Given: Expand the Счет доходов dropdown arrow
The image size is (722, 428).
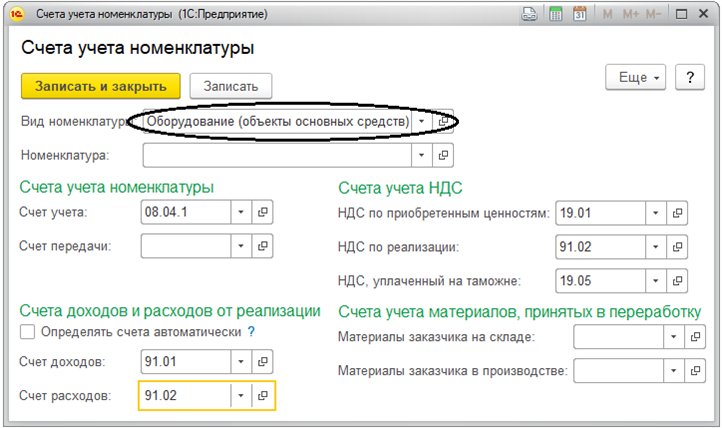Looking at the screenshot, I should pyautogui.click(x=241, y=362).
